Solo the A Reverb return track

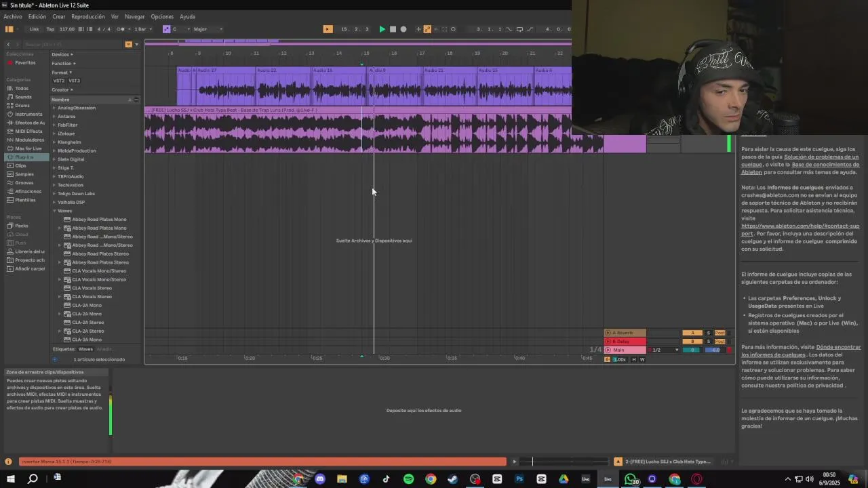pos(709,333)
